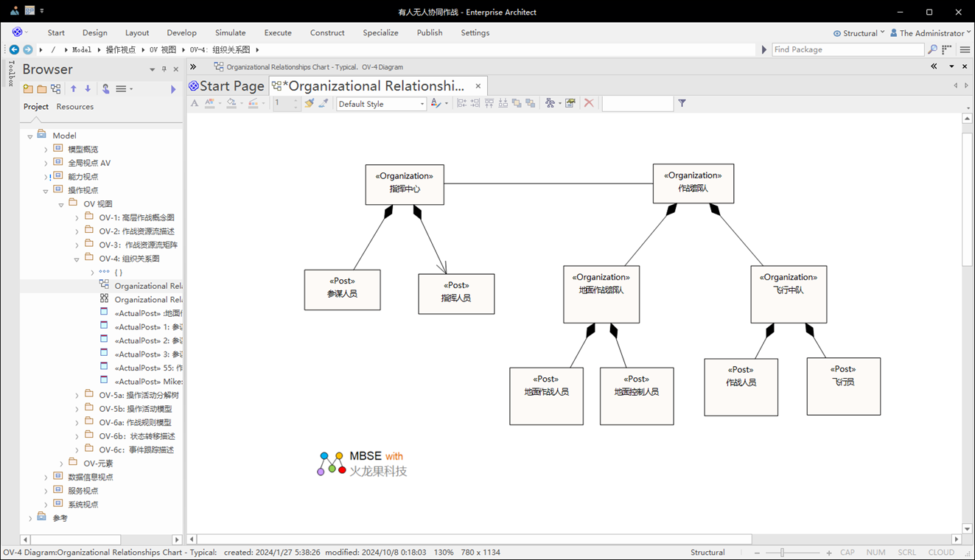
Task: Move selected item down with blue down arrow
Action: (x=88, y=88)
